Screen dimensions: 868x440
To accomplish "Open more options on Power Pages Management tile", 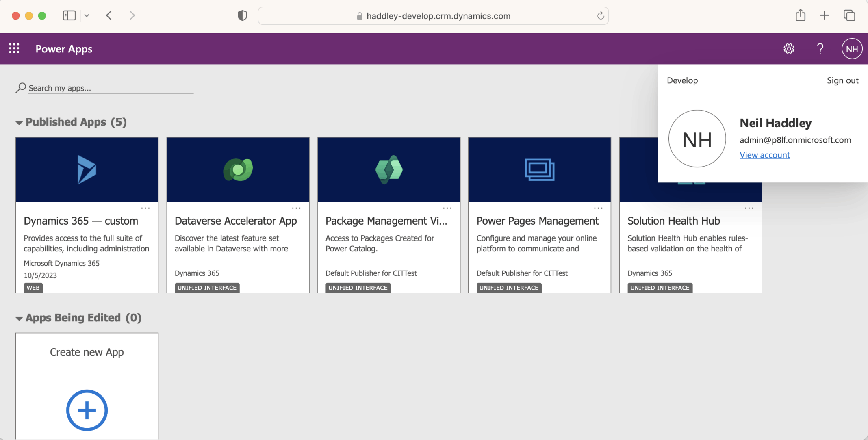I will pyautogui.click(x=598, y=208).
